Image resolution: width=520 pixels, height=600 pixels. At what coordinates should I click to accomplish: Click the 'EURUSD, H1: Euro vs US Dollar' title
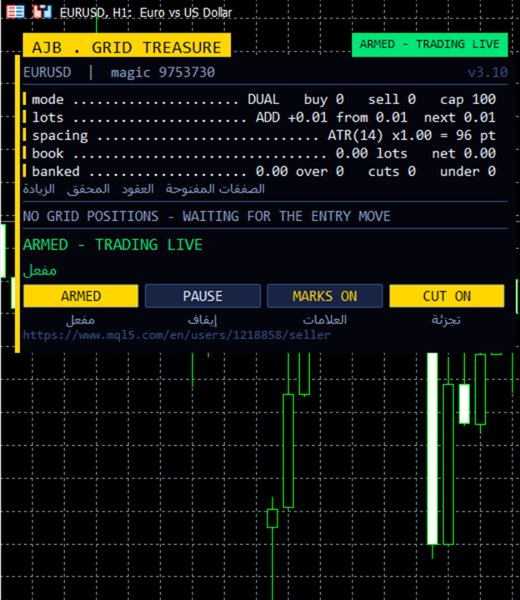click(146, 13)
